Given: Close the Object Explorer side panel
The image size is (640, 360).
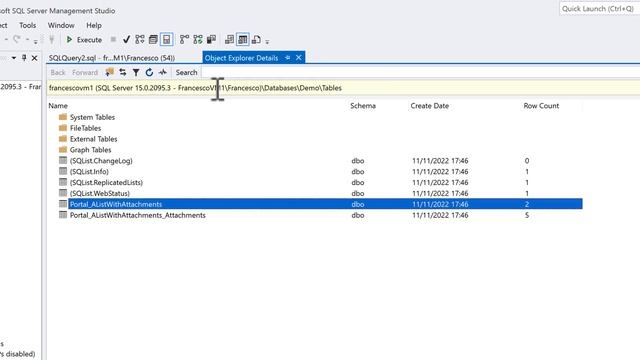Looking at the screenshot, I should click(35, 58).
